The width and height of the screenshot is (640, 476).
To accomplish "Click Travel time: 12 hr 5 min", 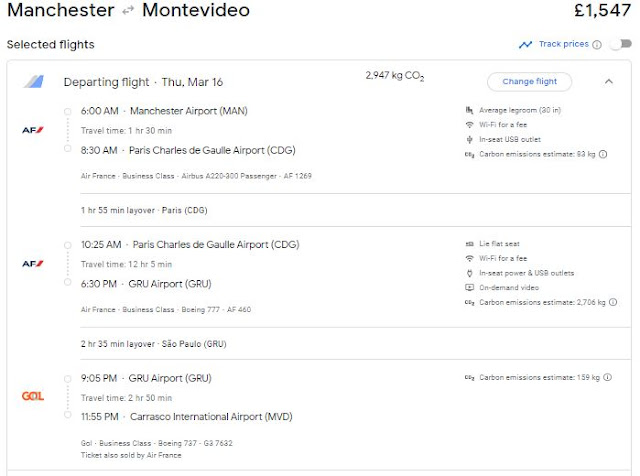I will 126,264.
